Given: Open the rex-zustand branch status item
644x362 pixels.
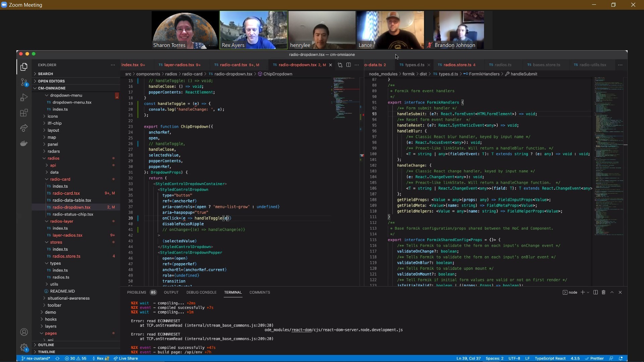Looking at the screenshot, I should tap(36, 358).
